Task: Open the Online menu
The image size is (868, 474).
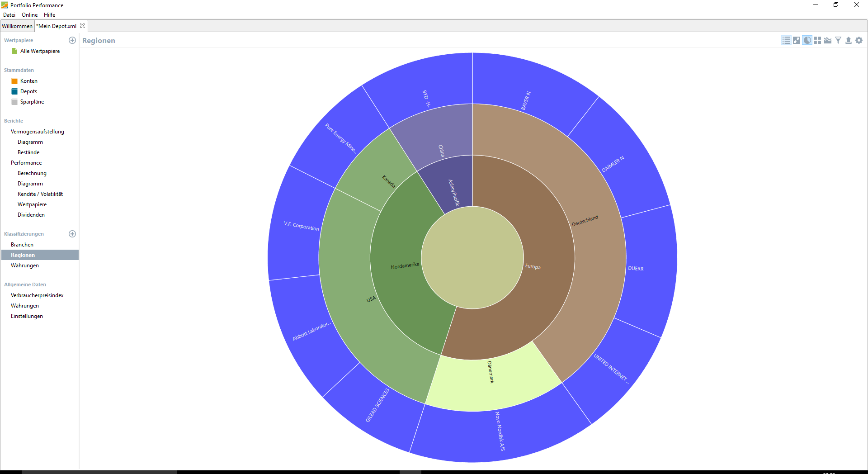Action: [x=30, y=15]
